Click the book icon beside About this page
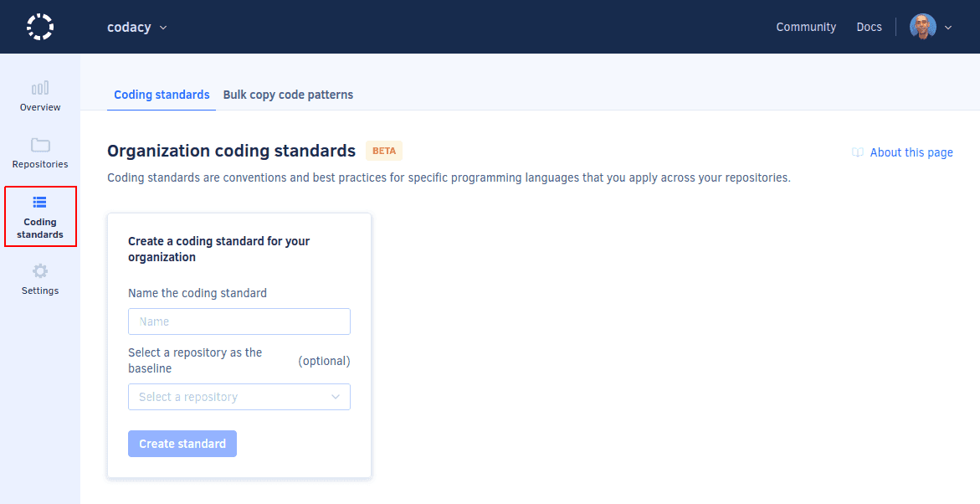The width and height of the screenshot is (980, 504). point(857,152)
